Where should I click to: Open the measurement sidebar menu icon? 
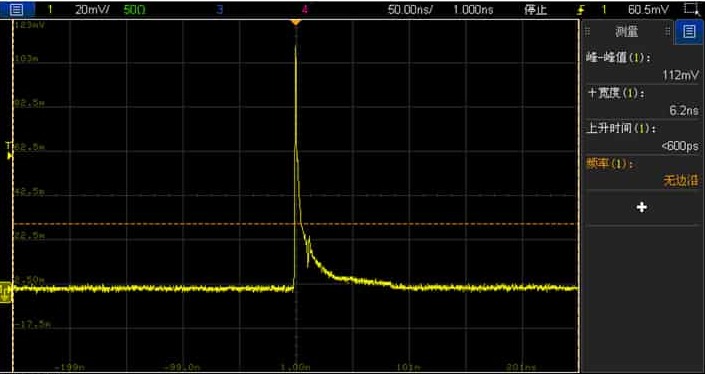coord(689,31)
